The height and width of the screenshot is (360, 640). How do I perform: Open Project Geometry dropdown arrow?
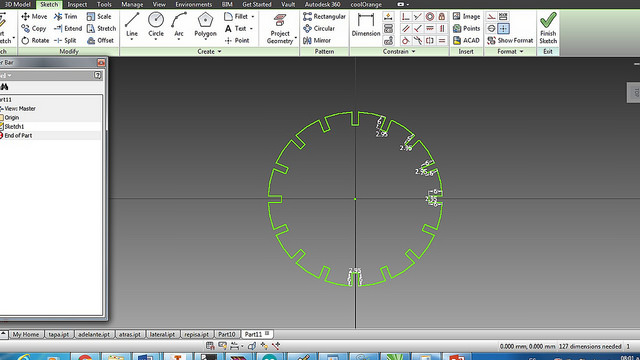[x=296, y=39]
